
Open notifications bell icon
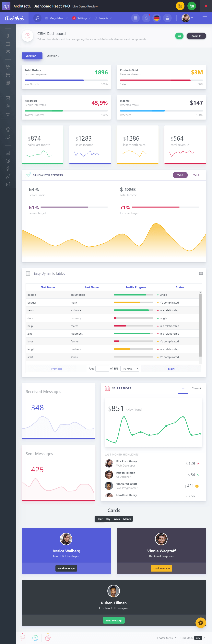click(146, 18)
